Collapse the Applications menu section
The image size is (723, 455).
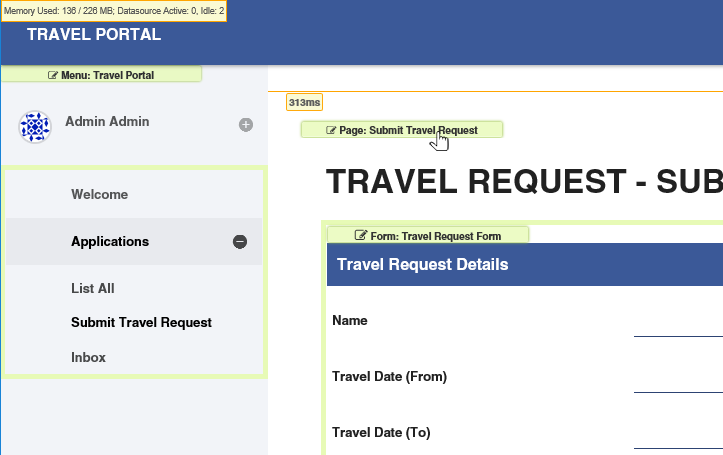(x=240, y=242)
